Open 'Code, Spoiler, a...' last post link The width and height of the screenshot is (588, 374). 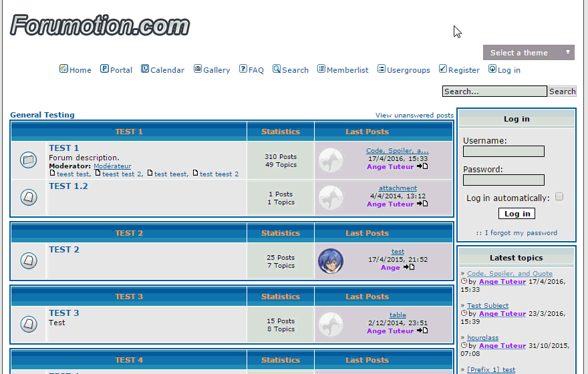coord(398,150)
